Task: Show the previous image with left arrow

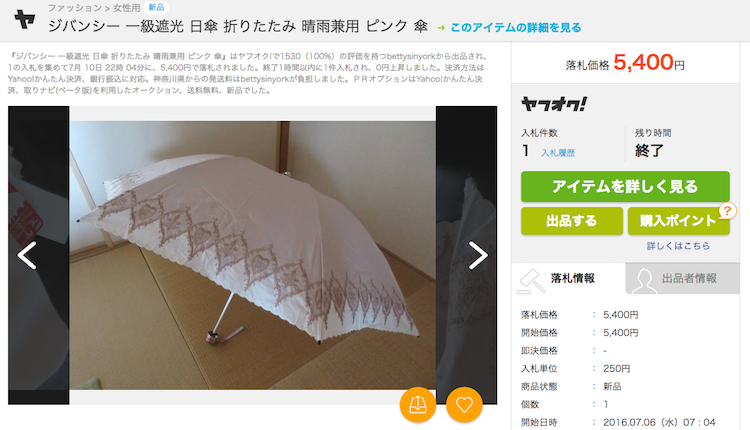Action: point(27,255)
